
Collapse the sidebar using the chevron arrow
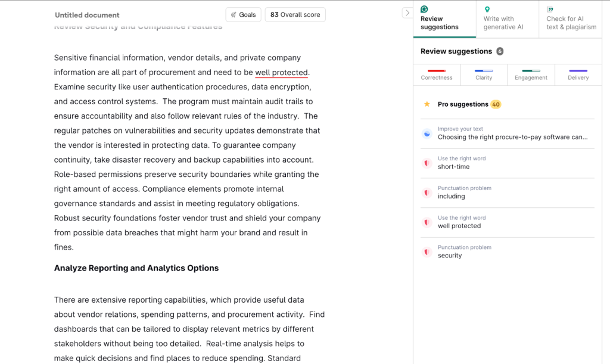click(407, 13)
